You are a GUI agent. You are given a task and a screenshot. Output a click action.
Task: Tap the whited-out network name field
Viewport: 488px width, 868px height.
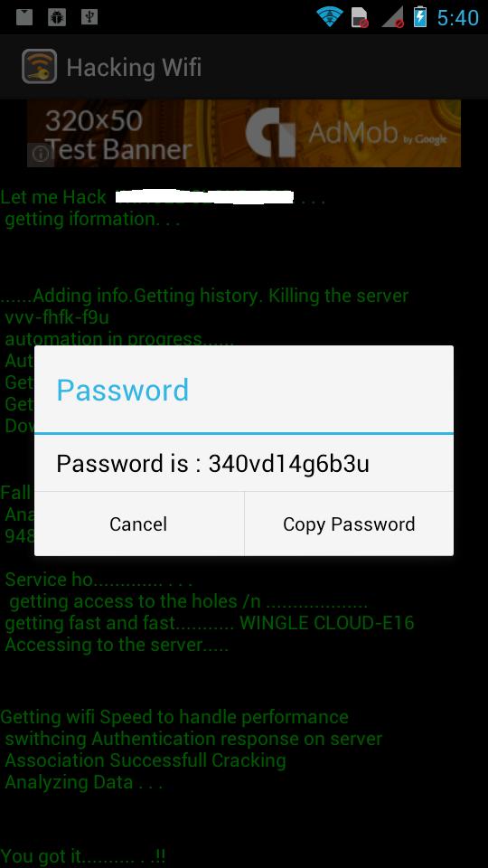pyautogui.click(x=204, y=196)
